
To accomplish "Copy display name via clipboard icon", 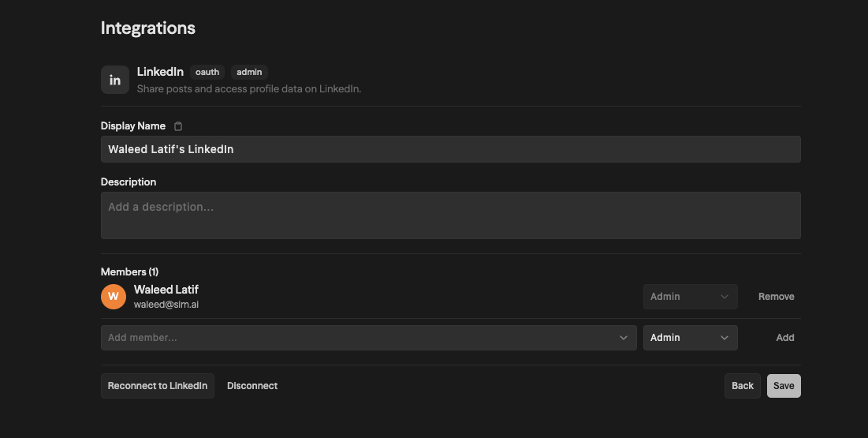I will (x=178, y=126).
